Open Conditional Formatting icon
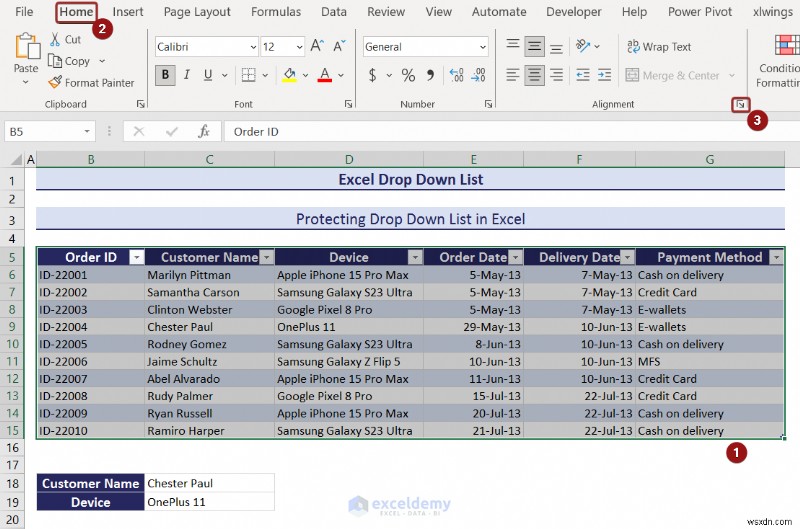Screen dimensions: 800x529 pos(787,45)
